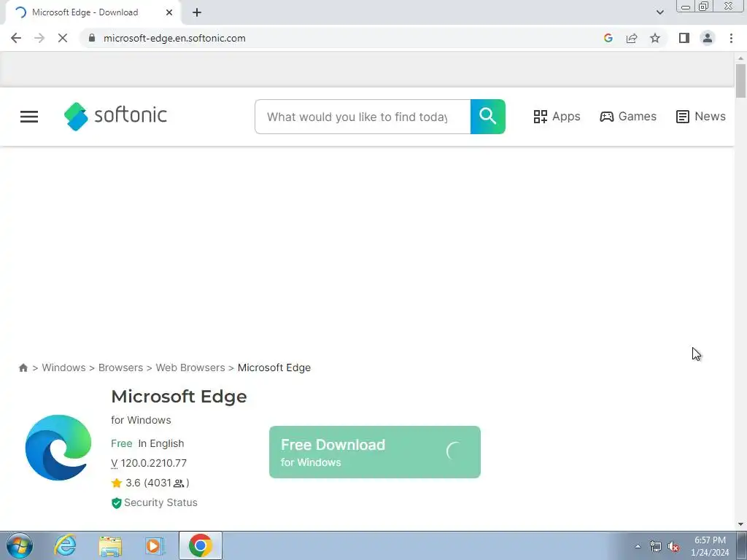The height and width of the screenshot is (560, 747).
Task: Open the Web Browsers breadcrumb link
Action: tap(190, 367)
